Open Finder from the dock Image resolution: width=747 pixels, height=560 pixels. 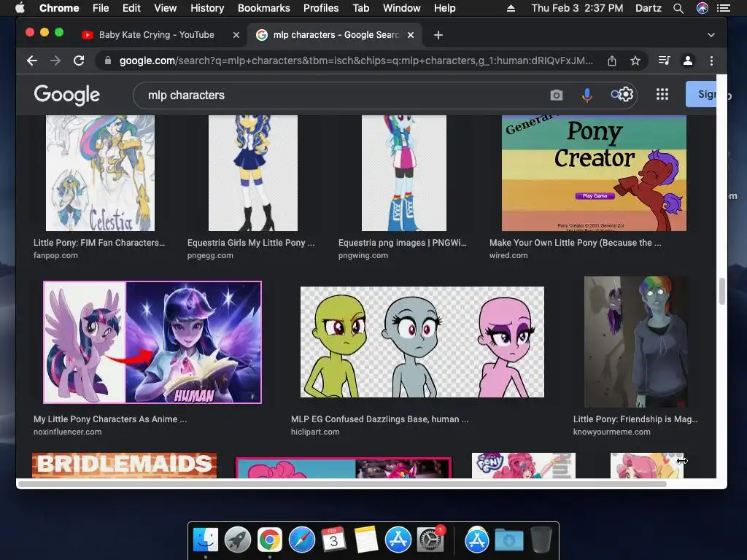206,540
